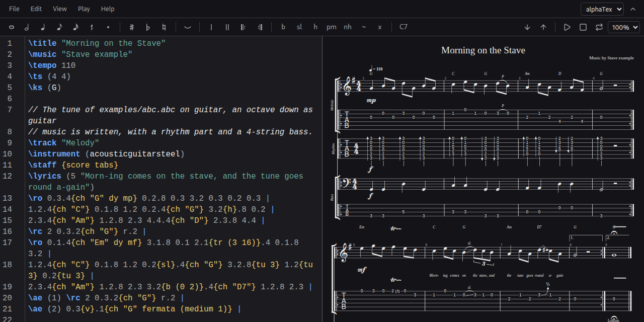
Task: Insert bend effect 'b'
Action: (283, 27)
